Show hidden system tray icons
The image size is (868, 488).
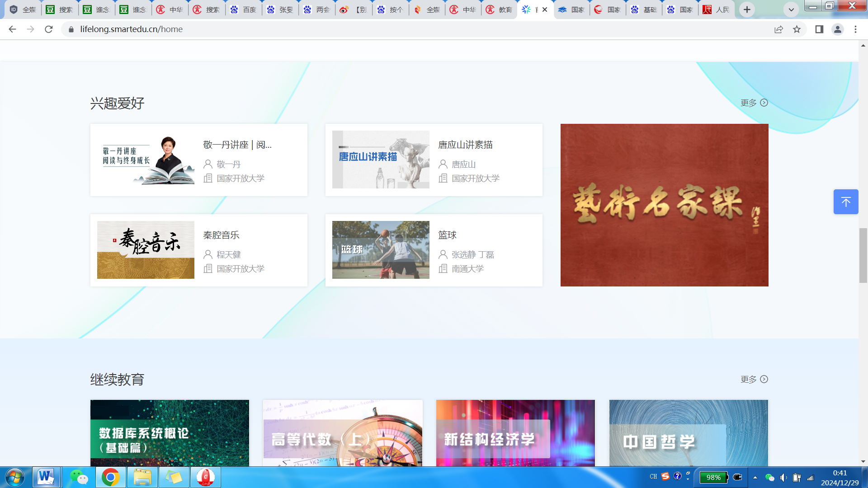point(755,477)
